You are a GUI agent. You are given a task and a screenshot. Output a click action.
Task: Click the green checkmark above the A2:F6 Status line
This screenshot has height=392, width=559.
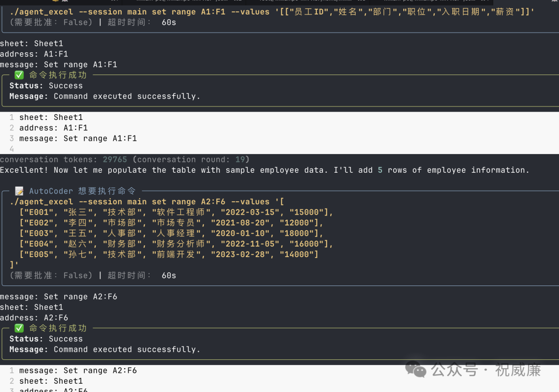tap(19, 328)
